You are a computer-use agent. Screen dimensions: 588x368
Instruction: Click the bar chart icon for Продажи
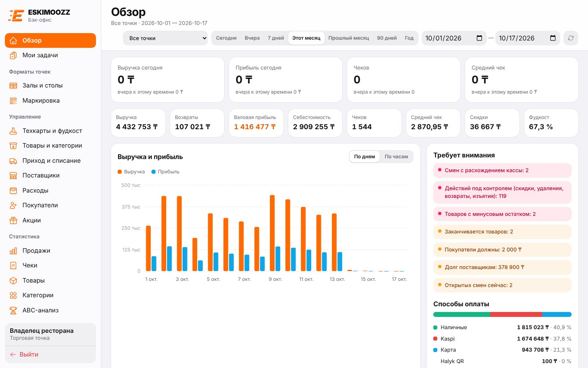13,251
